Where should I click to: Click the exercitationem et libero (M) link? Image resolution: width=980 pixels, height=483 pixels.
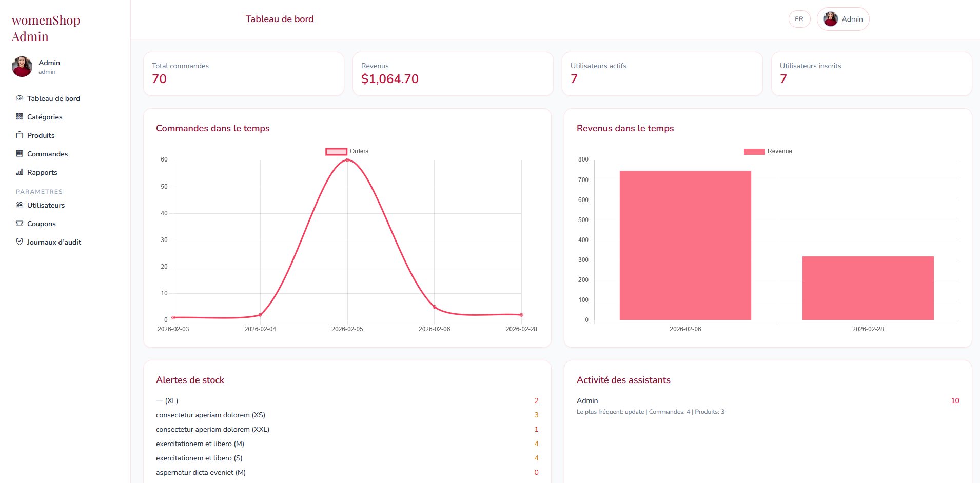[x=200, y=444]
